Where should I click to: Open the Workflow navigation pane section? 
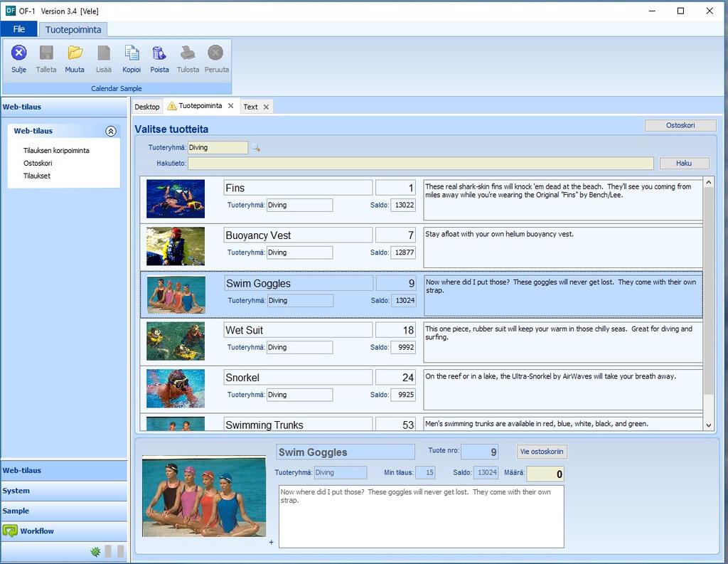coord(64,531)
